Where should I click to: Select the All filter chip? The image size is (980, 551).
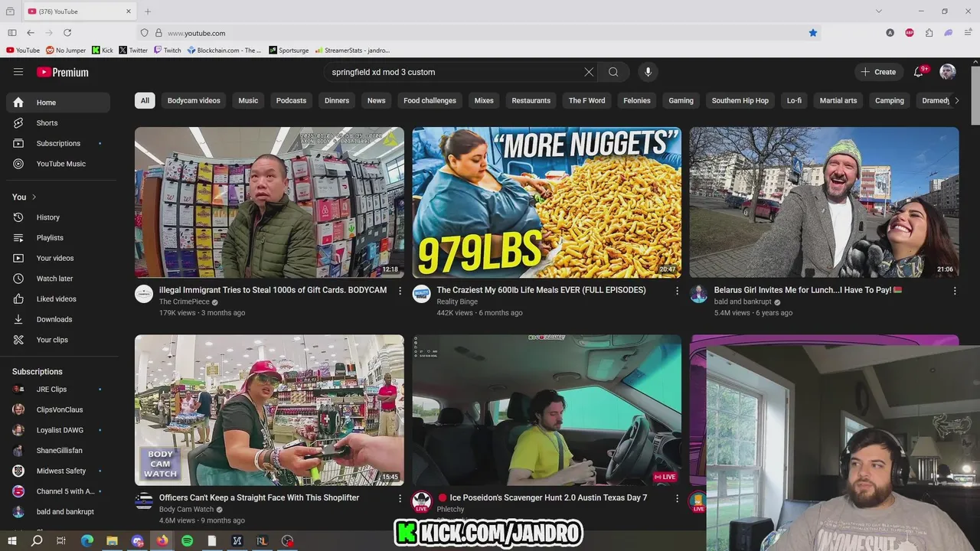(x=145, y=100)
